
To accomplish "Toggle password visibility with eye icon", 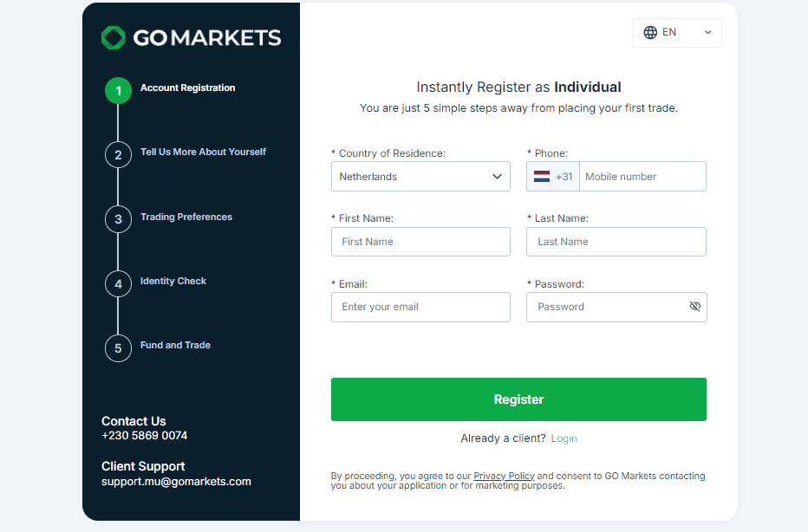I will pyautogui.click(x=695, y=306).
